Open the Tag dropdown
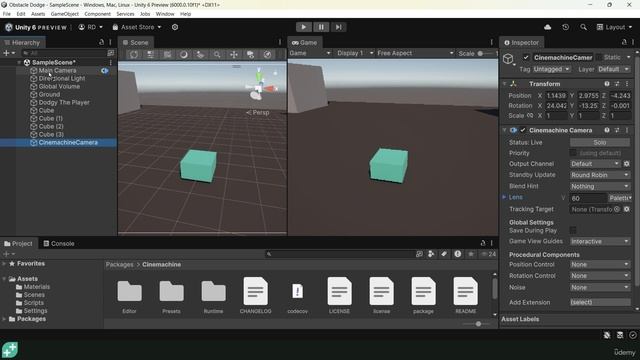The image size is (640, 360). click(551, 69)
